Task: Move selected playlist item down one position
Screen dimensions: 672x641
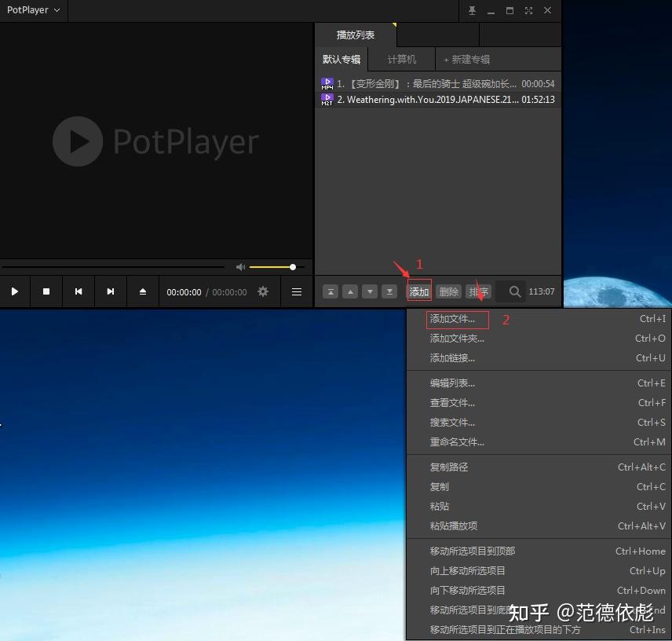Action: 370,291
